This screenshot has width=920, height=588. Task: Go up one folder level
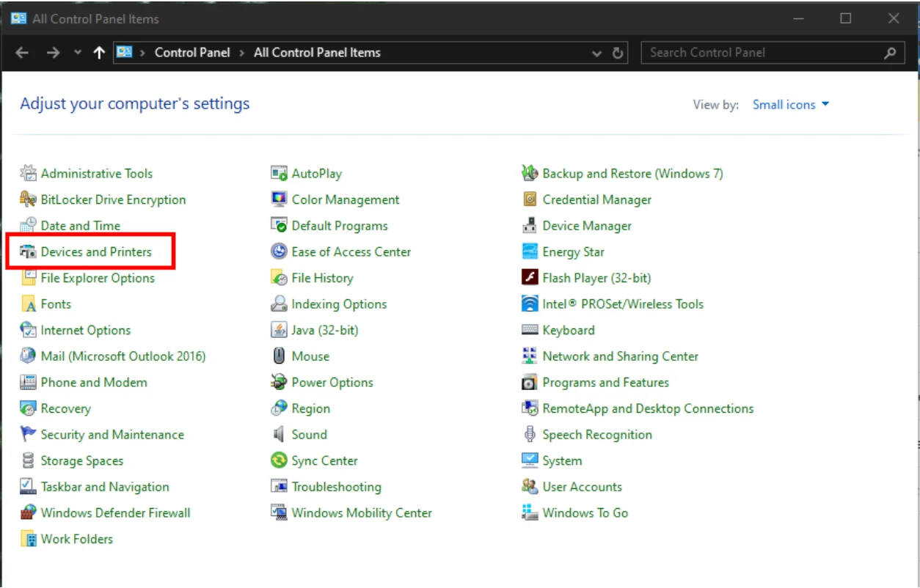(x=99, y=53)
